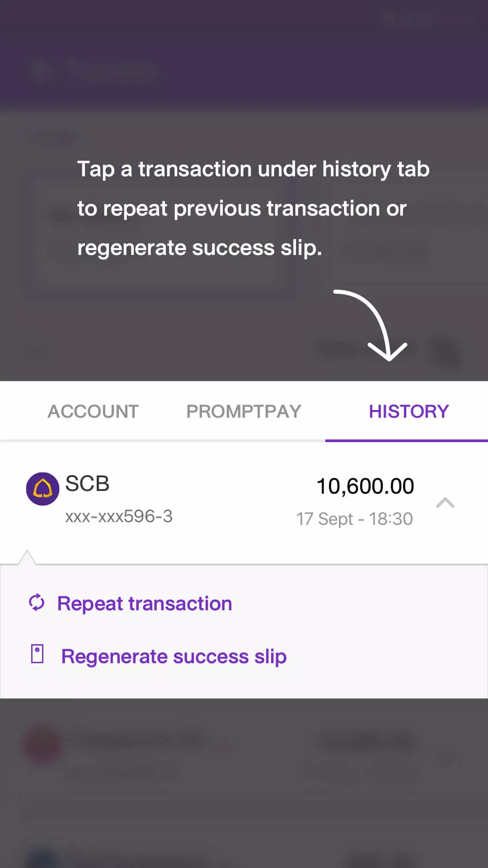The image size is (488, 868).
Task: Tap the curved white tutorial arrow
Action: click(x=375, y=323)
